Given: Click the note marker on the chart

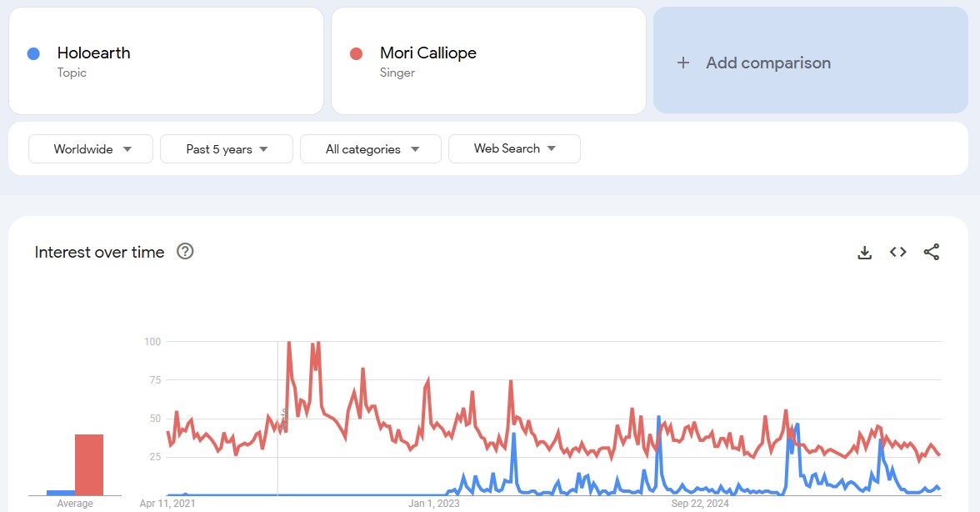Looking at the screenshot, I should click(x=285, y=419).
